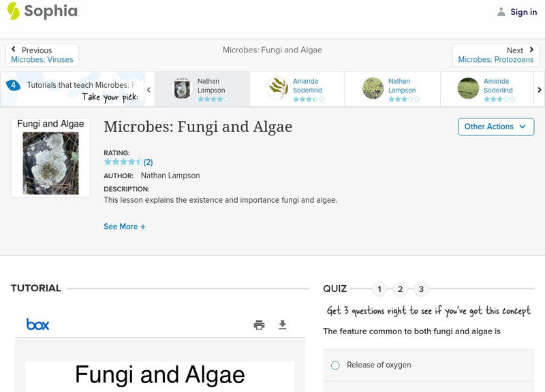Click the user profile icon near Sign in
545x392 pixels.
click(x=501, y=12)
